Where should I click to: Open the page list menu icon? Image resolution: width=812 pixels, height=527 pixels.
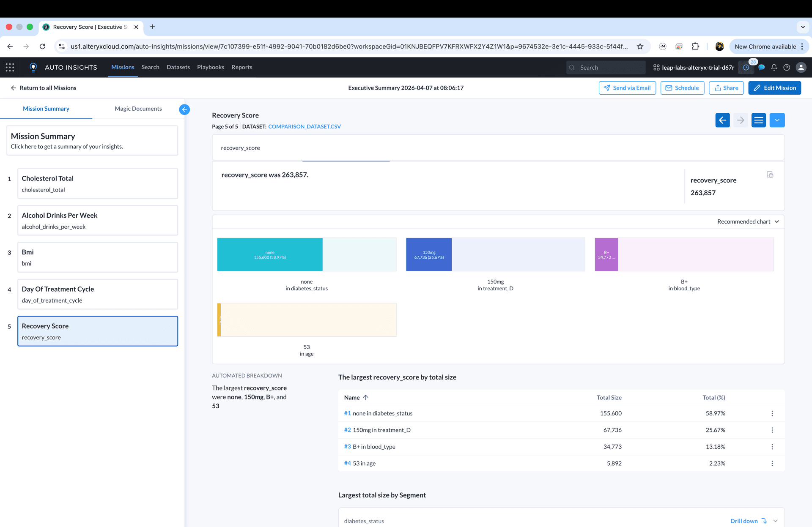[x=758, y=120]
